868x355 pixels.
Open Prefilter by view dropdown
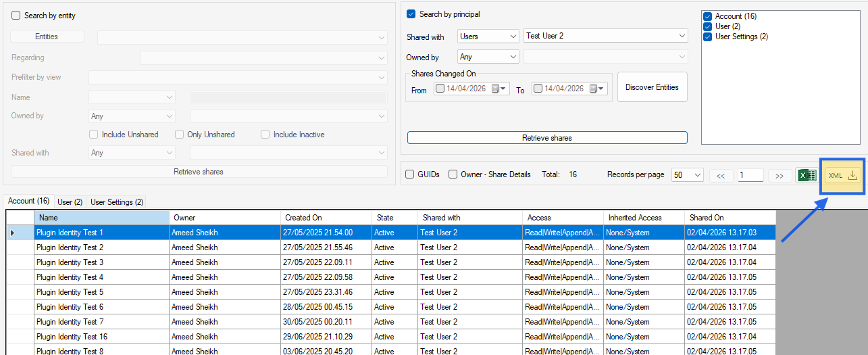[238, 78]
